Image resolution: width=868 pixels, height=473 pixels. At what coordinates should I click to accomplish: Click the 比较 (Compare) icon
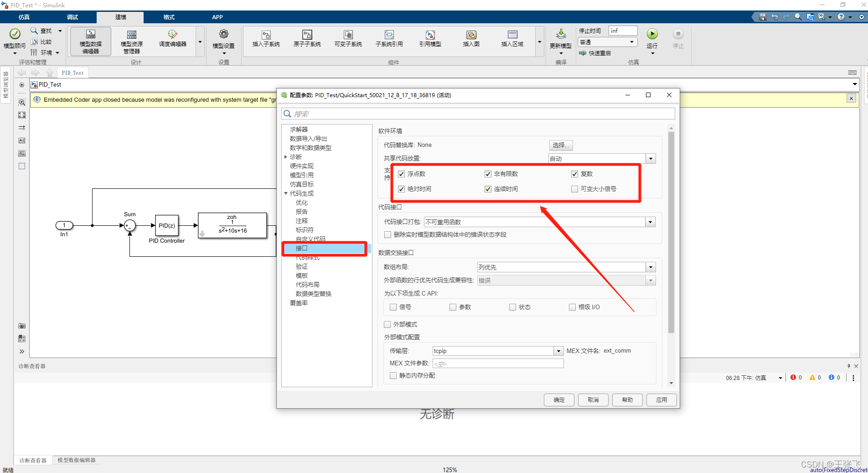point(34,42)
